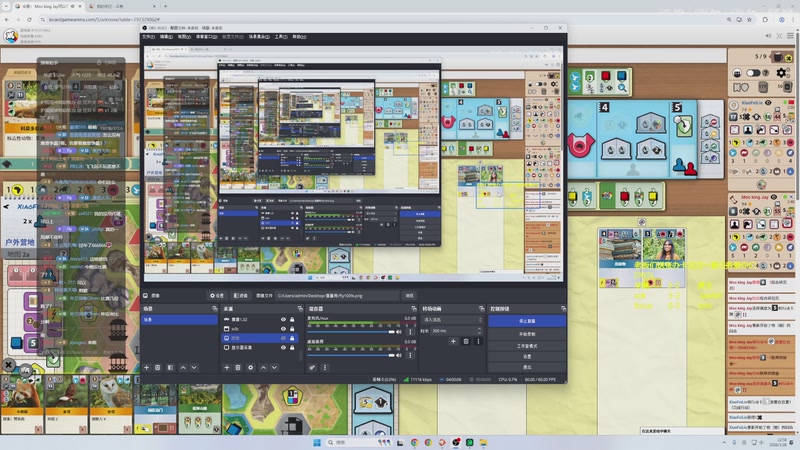The image size is (800, 450).
Task: Open OBS Edit menu
Action: pos(166,37)
